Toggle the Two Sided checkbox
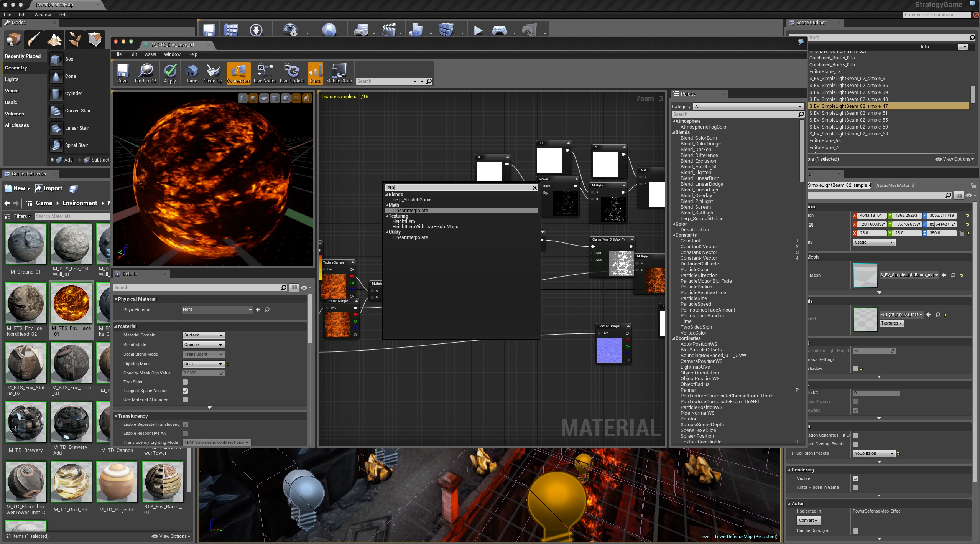The width and height of the screenshot is (980, 544). pyautogui.click(x=185, y=382)
